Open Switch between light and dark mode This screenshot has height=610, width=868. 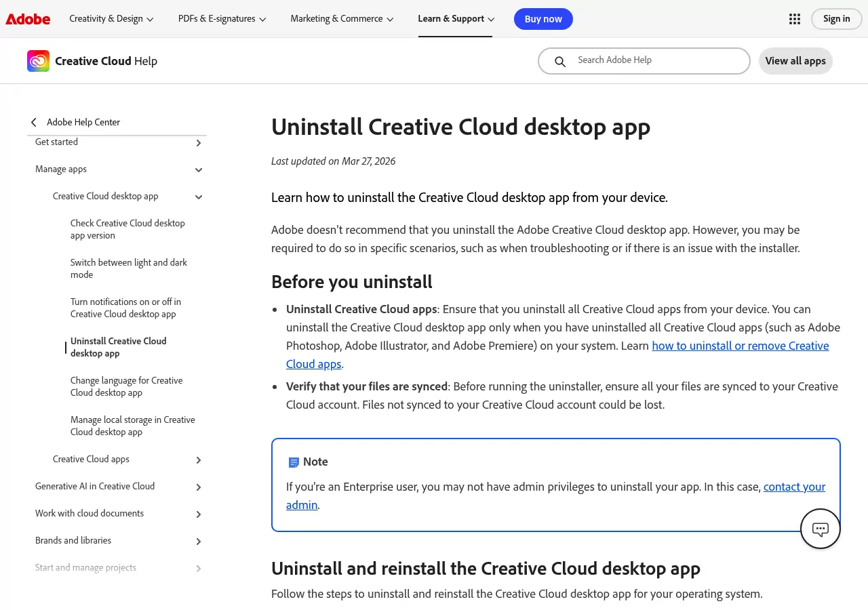(129, 268)
